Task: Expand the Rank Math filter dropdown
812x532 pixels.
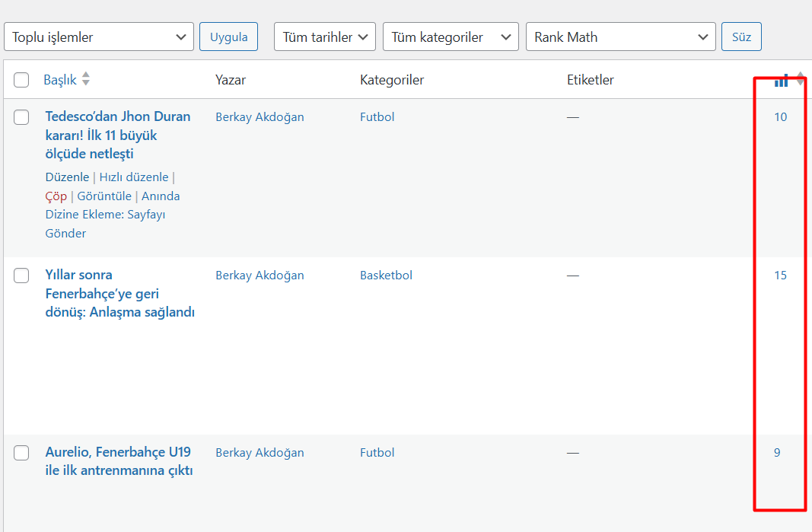Action: point(620,37)
